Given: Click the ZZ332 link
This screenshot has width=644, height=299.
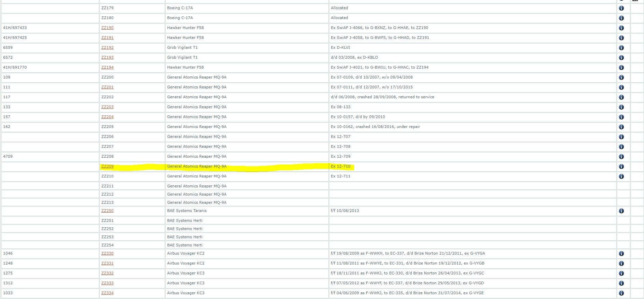Looking at the screenshot, I should point(107,273).
